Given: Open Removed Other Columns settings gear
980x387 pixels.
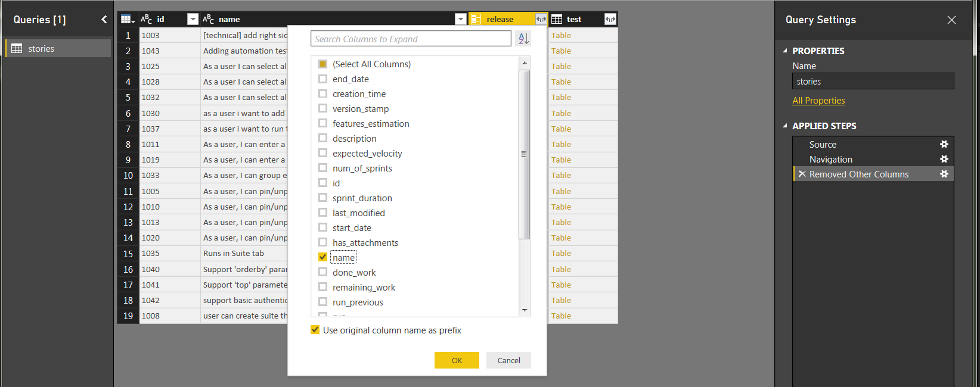Looking at the screenshot, I should click(944, 174).
